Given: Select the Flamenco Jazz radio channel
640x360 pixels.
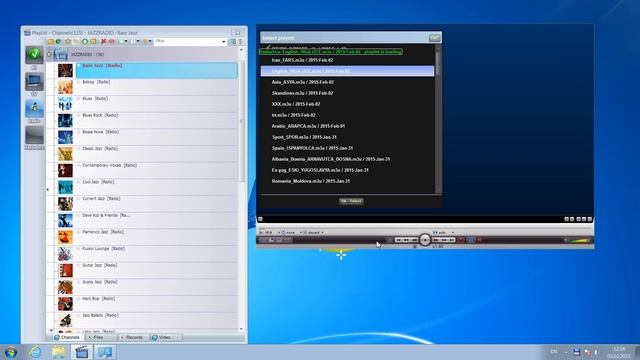Looking at the screenshot, I should tap(156, 237).
